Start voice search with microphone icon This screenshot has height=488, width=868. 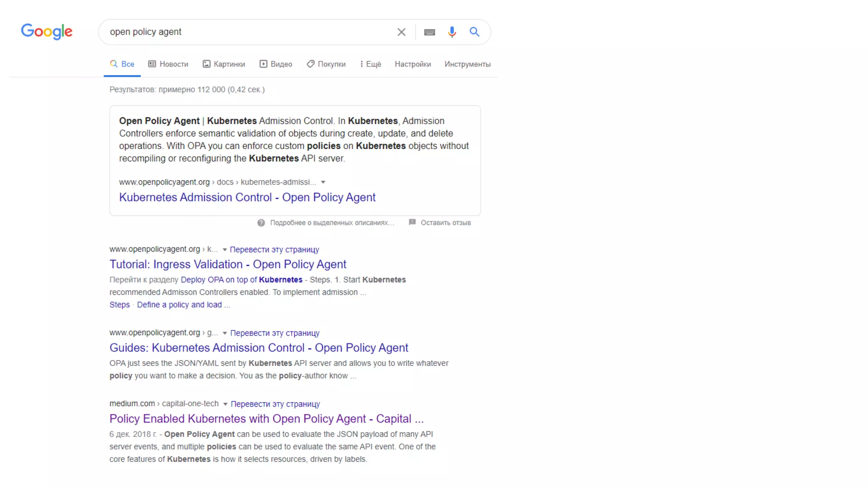pos(452,32)
